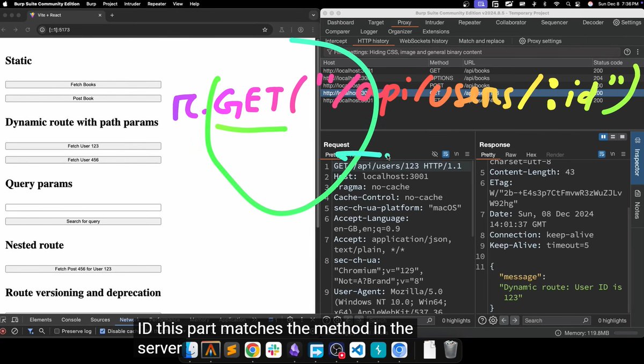644x364 pixels.
Task: Uncheck Disable cache checkbox
Action: point(103,331)
